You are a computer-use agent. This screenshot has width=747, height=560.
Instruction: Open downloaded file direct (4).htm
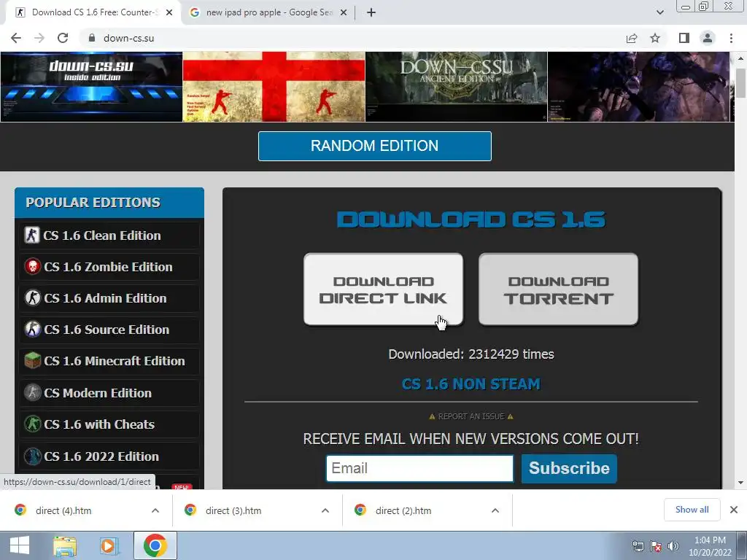(63, 510)
